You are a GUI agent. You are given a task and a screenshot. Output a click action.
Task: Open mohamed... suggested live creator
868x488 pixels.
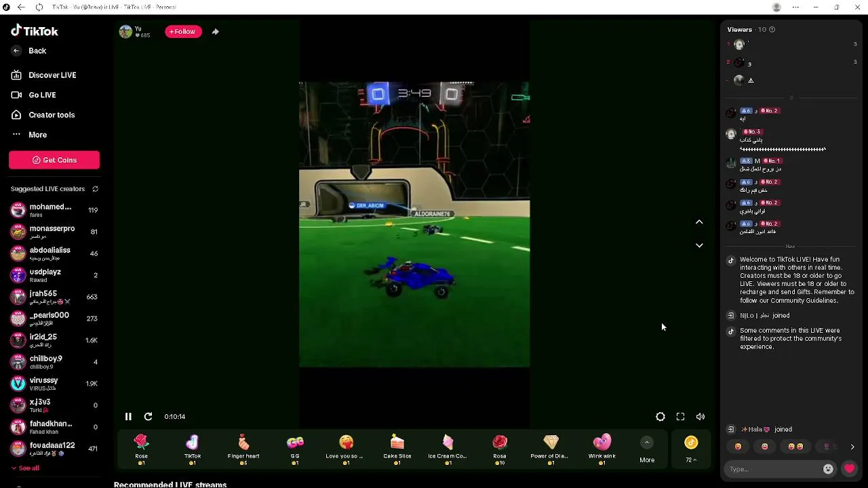[x=54, y=210]
